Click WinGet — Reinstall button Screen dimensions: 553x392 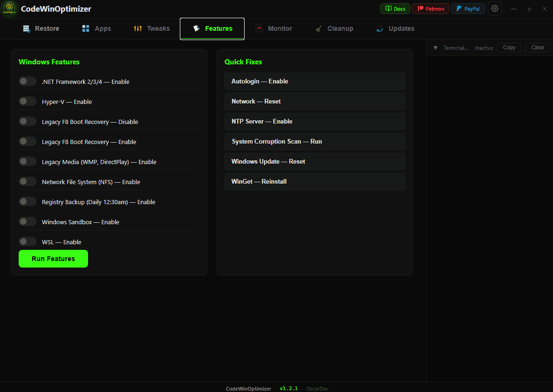[x=315, y=182]
